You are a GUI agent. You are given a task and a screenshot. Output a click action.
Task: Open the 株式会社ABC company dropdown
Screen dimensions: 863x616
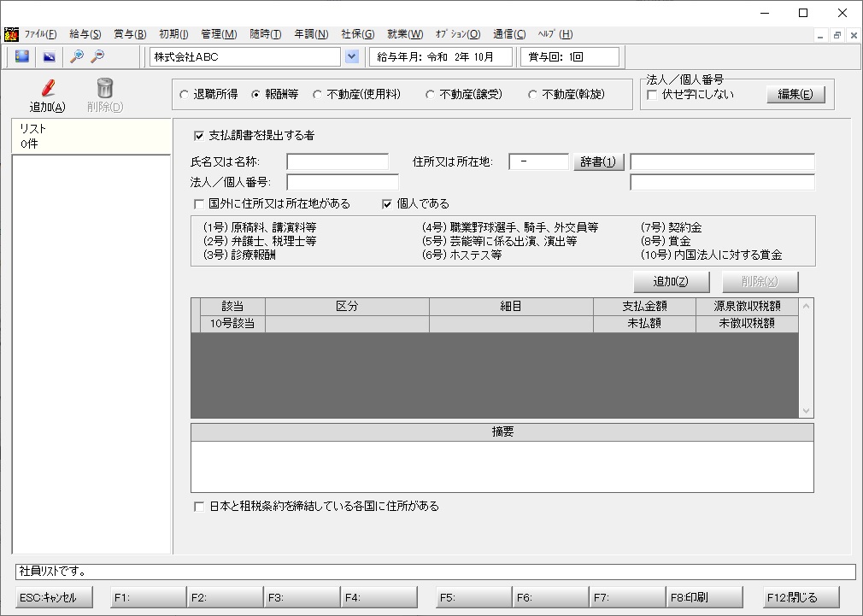(x=352, y=56)
